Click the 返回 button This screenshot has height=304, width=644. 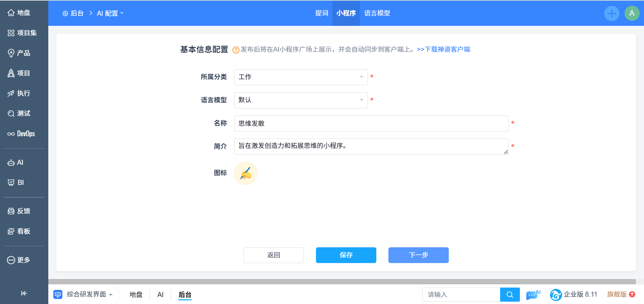(x=274, y=255)
